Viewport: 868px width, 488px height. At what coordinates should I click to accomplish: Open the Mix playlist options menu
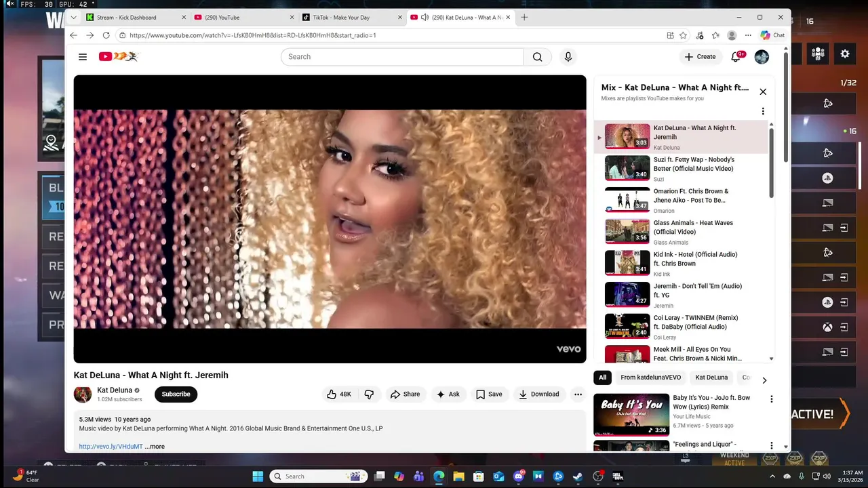tap(763, 111)
